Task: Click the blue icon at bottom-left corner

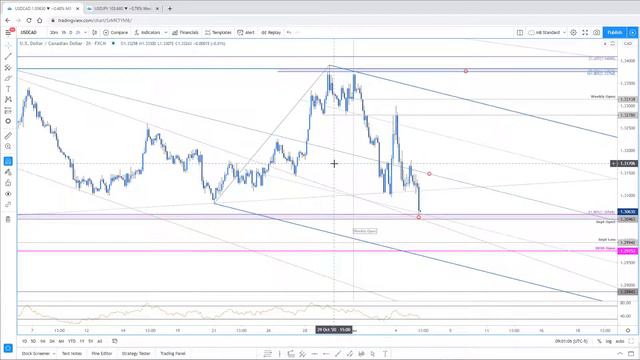Action: [x=8, y=348]
